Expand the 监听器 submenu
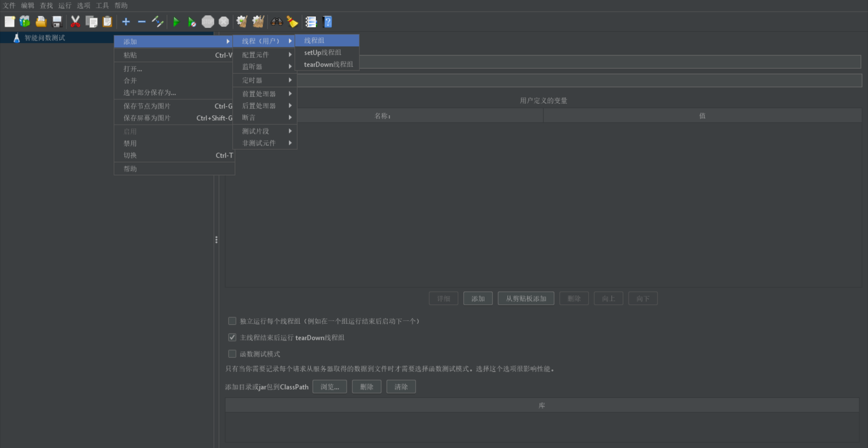The image size is (868, 448). tap(265, 67)
